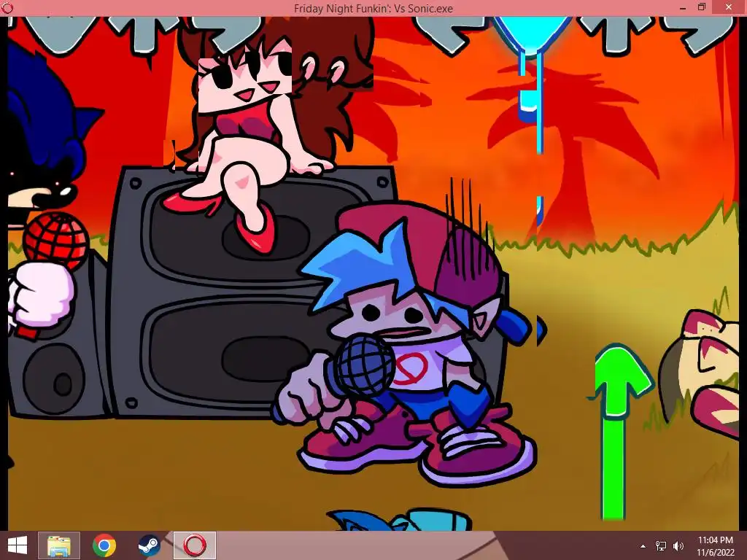Open the volume speaker tray icon
Image resolution: width=747 pixels, height=560 pixels.
678,546
